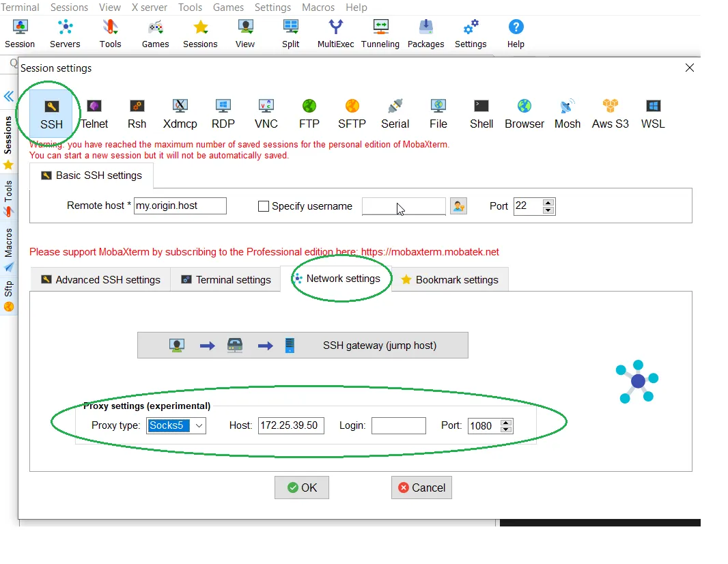Increase the SSH port value
Viewport: 728px width, 564px height.
click(x=548, y=202)
